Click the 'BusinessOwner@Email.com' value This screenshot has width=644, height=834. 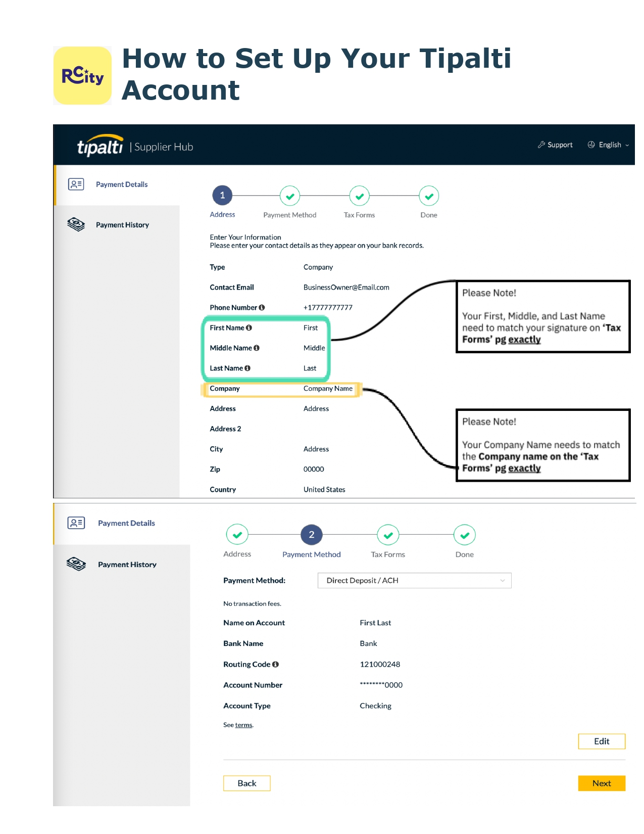(346, 287)
